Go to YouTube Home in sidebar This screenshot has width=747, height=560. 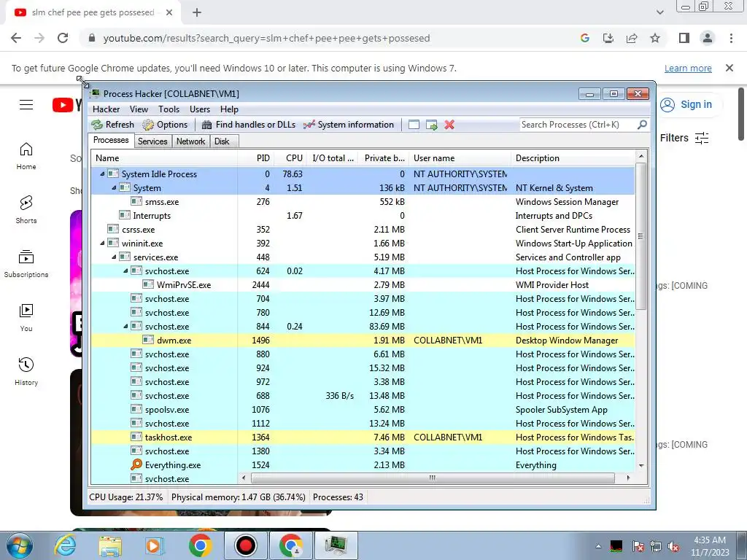pyautogui.click(x=26, y=156)
